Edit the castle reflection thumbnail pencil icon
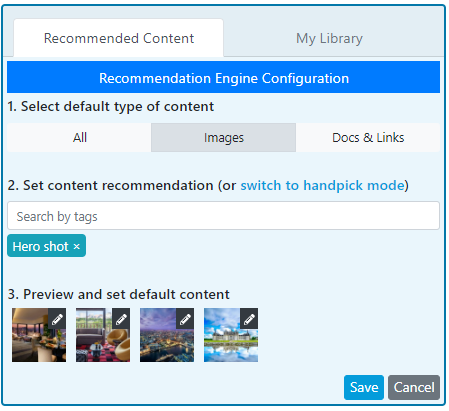This screenshot has width=449, height=411. click(x=249, y=319)
